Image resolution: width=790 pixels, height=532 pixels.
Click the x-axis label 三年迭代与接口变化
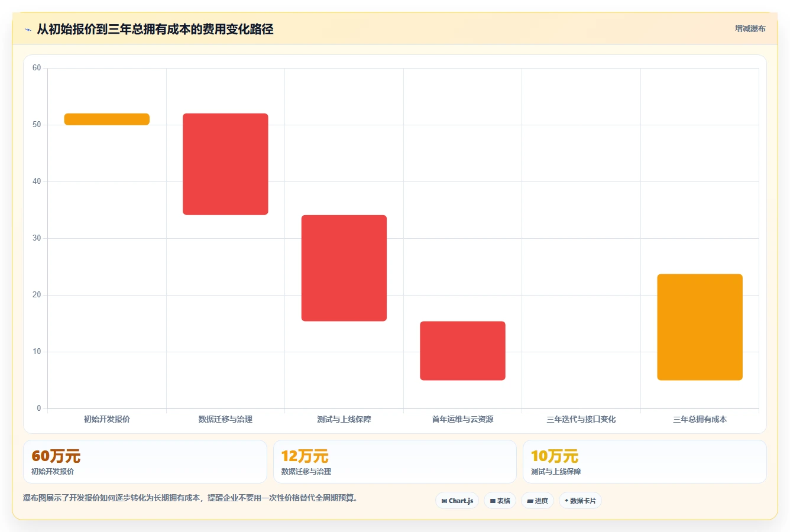pyautogui.click(x=581, y=419)
